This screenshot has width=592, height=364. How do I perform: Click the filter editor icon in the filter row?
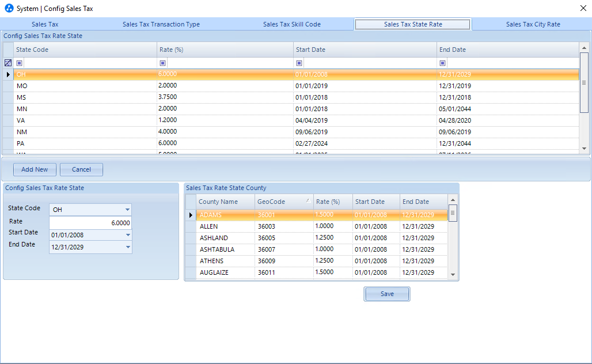[x=8, y=63]
